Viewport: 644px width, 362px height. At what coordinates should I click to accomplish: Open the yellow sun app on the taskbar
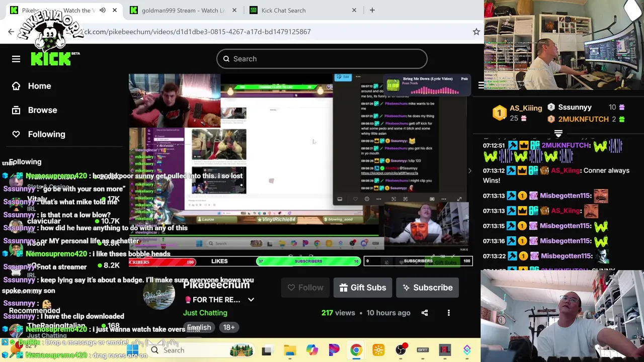coord(378,350)
